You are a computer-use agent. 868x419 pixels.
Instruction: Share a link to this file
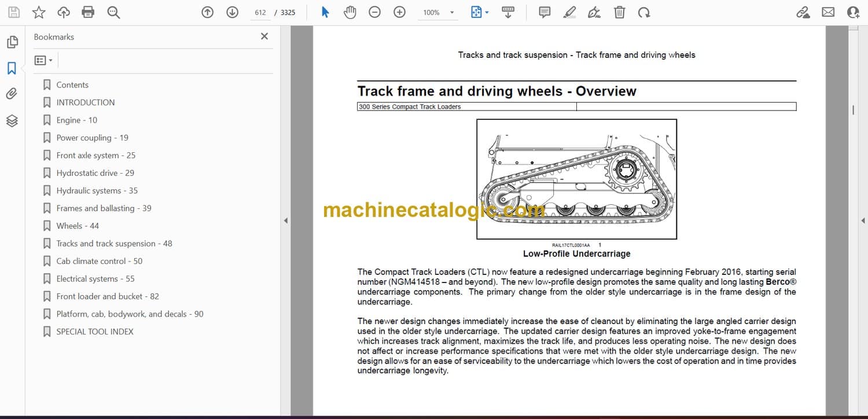[803, 12]
